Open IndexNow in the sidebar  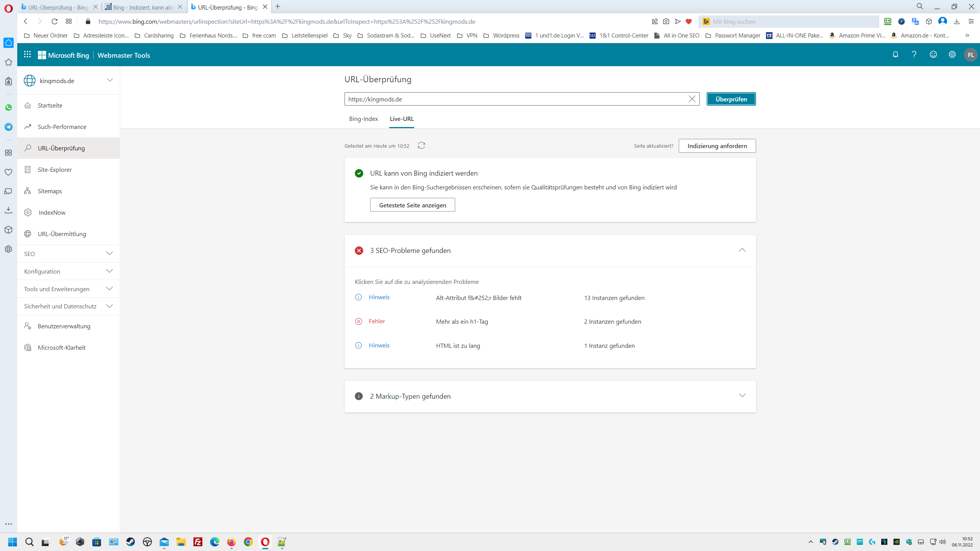point(52,212)
